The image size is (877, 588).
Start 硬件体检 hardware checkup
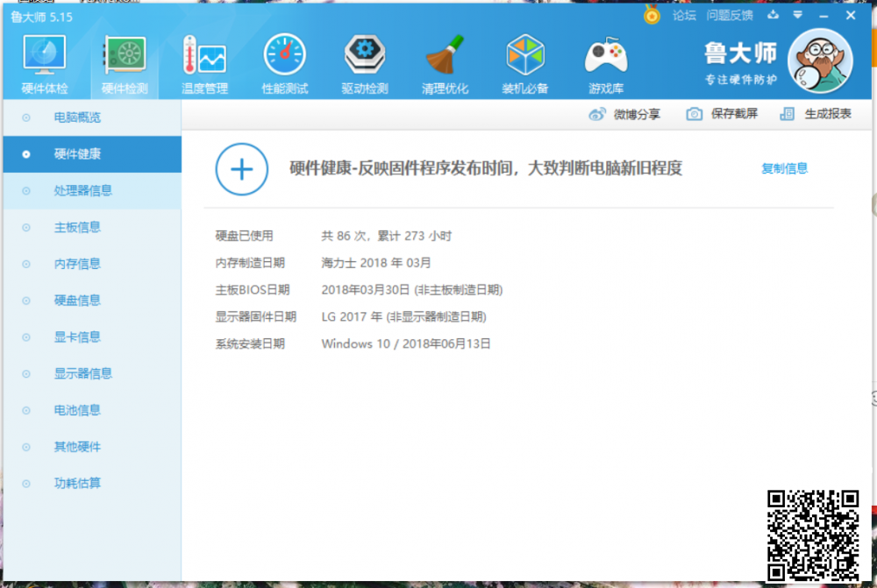[43, 61]
